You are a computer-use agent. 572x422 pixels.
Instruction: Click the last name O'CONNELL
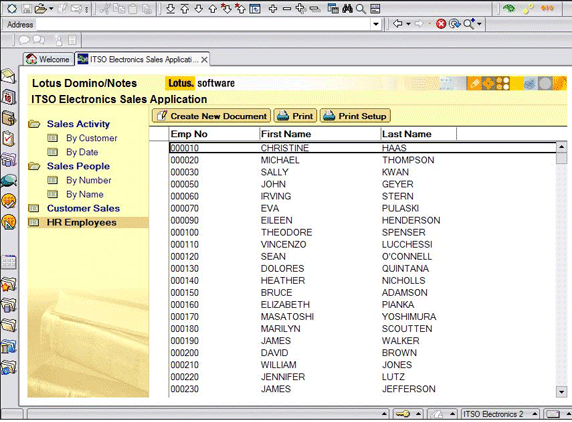pyautogui.click(x=407, y=256)
